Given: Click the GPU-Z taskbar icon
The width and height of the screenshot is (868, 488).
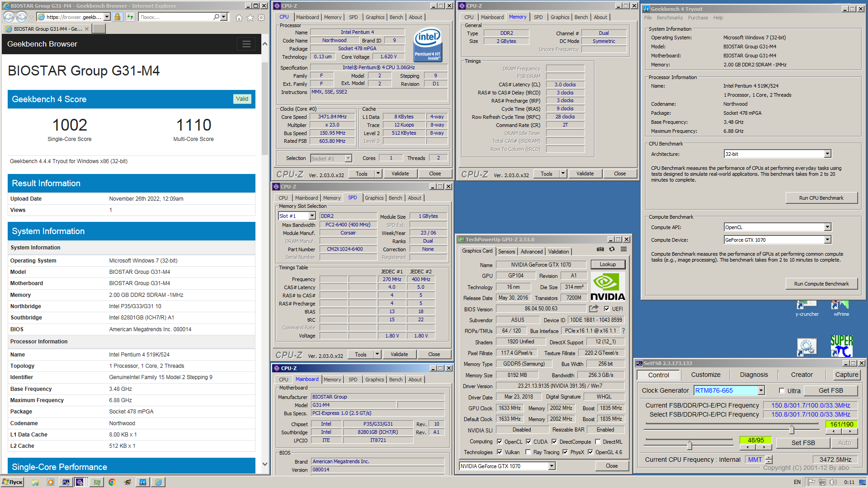Looking at the screenshot, I should [x=97, y=482].
